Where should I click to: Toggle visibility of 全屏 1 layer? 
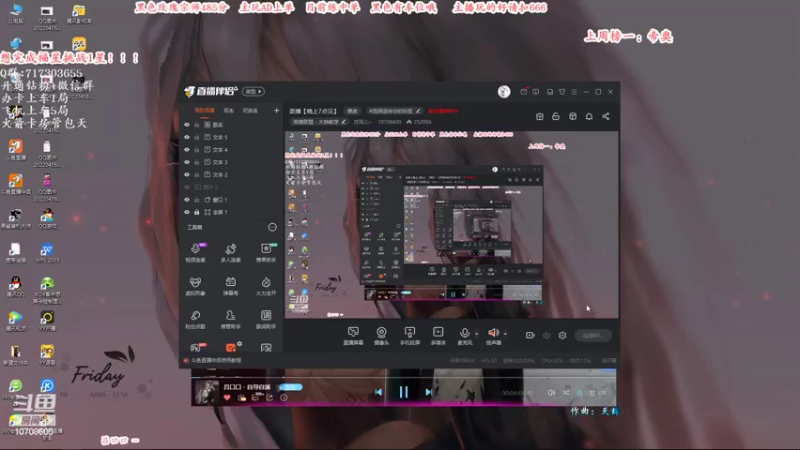coord(187,212)
